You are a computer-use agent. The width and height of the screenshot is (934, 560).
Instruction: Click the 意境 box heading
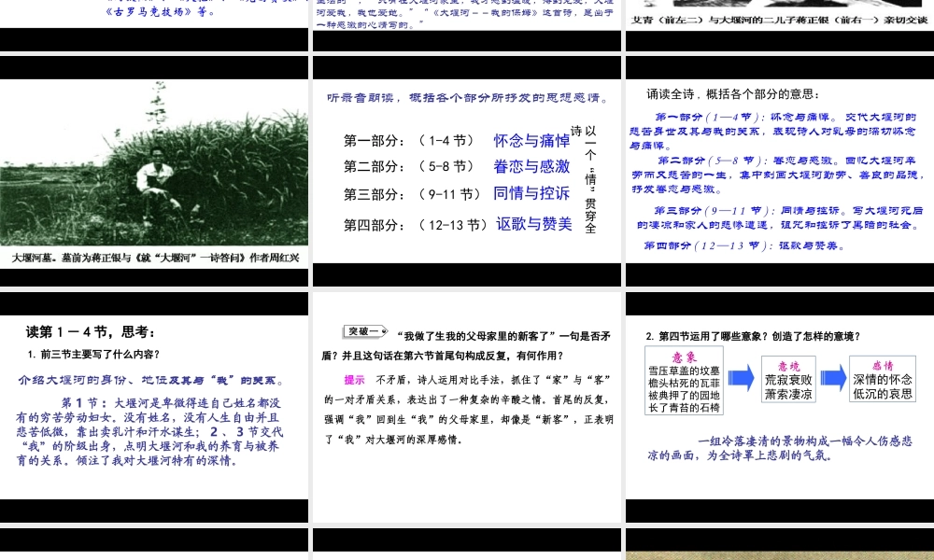coord(788,366)
